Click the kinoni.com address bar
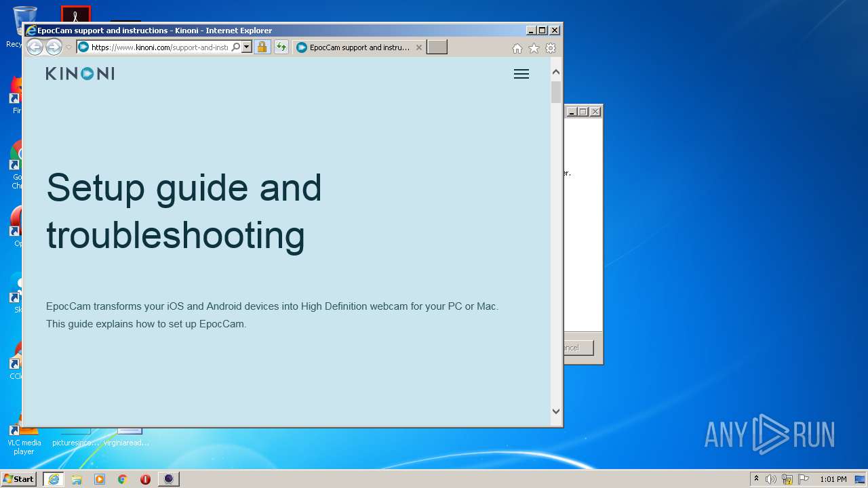 [x=159, y=47]
